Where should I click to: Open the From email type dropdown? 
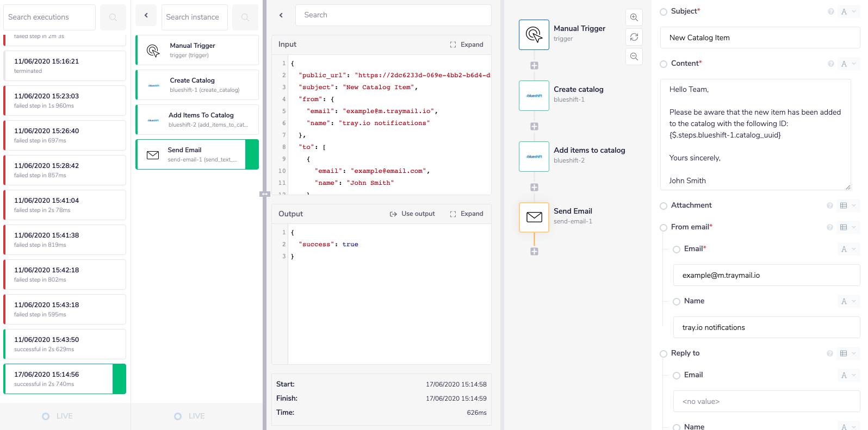pos(847,227)
